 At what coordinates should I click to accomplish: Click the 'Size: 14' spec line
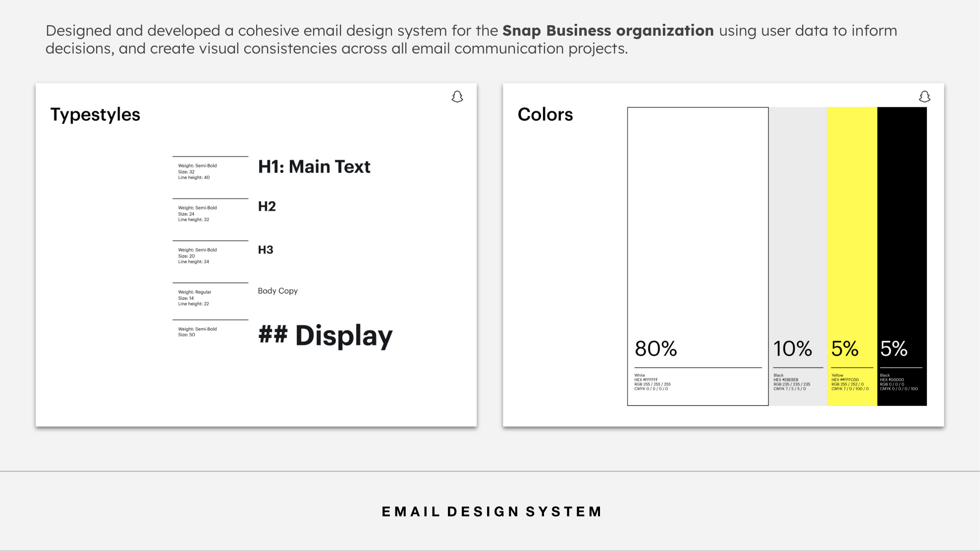tap(186, 298)
